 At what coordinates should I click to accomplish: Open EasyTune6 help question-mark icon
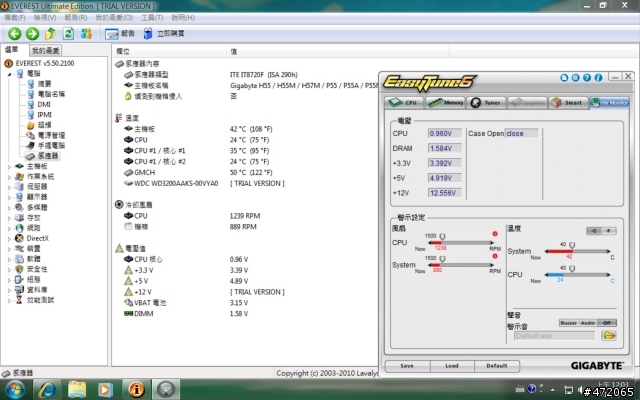tap(587, 78)
